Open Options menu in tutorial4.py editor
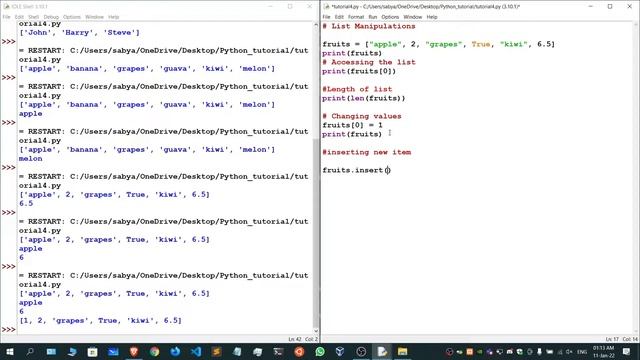The width and height of the screenshot is (640, 360). pyautogui.click(x=390, y=17)
